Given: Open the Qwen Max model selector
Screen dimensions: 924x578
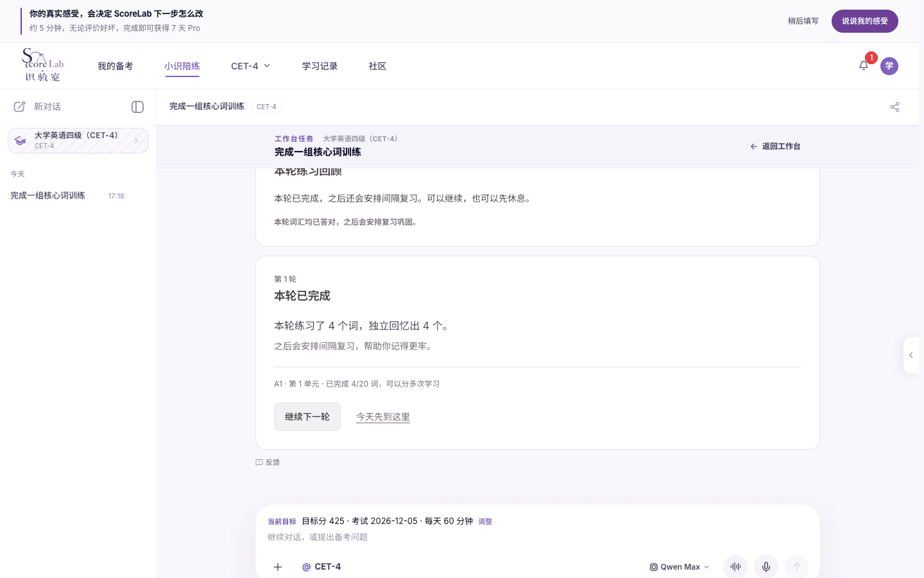Looking at the screenshot, I should [x=680, y=567].
